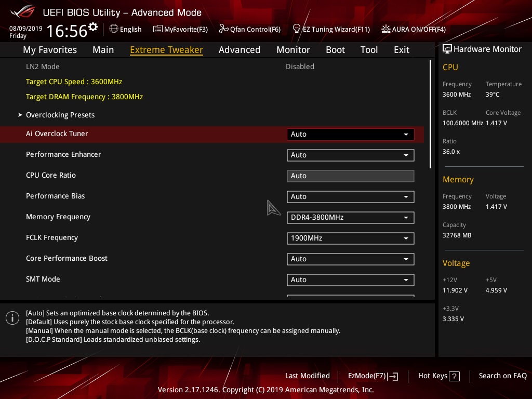Screen dimensions: 532x399
Task: Launch EZ Tuning Wizard(F11)
Action: pyautogui.click(x=331, y=29)
